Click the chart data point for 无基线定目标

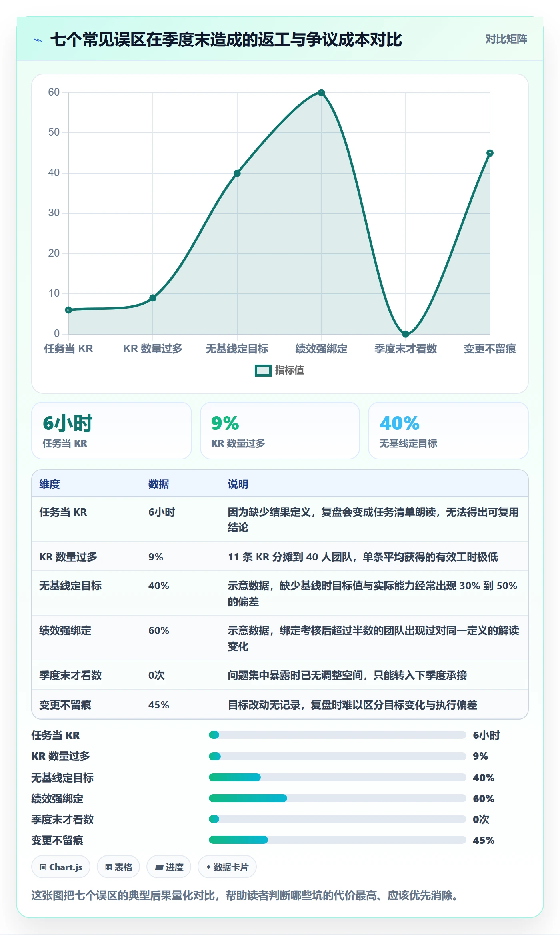237,173
